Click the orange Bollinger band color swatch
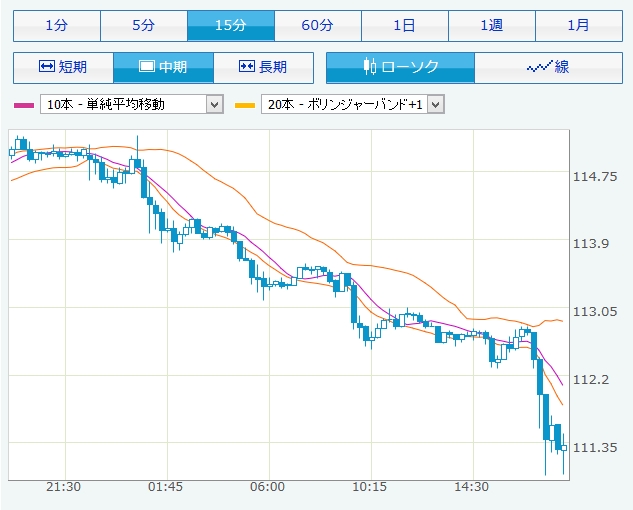 (x=245, y=105)
